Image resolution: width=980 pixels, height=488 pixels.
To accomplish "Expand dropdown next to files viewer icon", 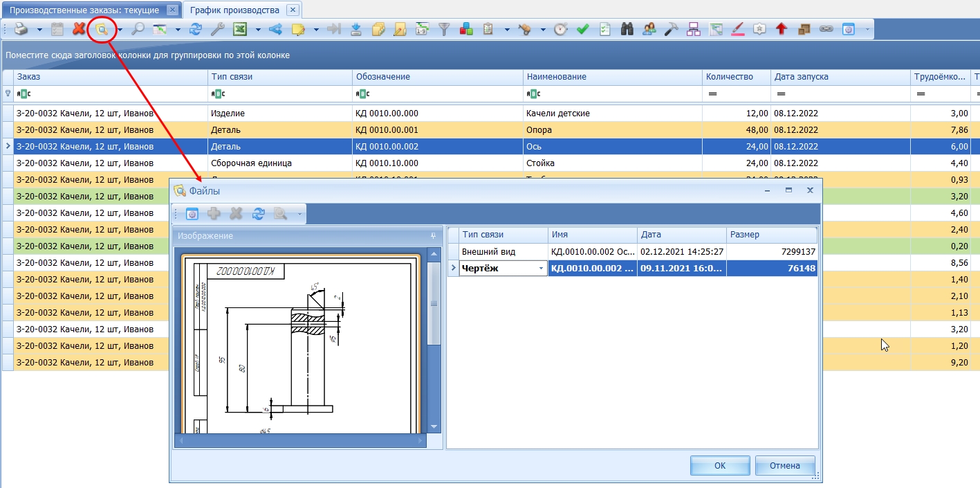I will tap(120, 30).
